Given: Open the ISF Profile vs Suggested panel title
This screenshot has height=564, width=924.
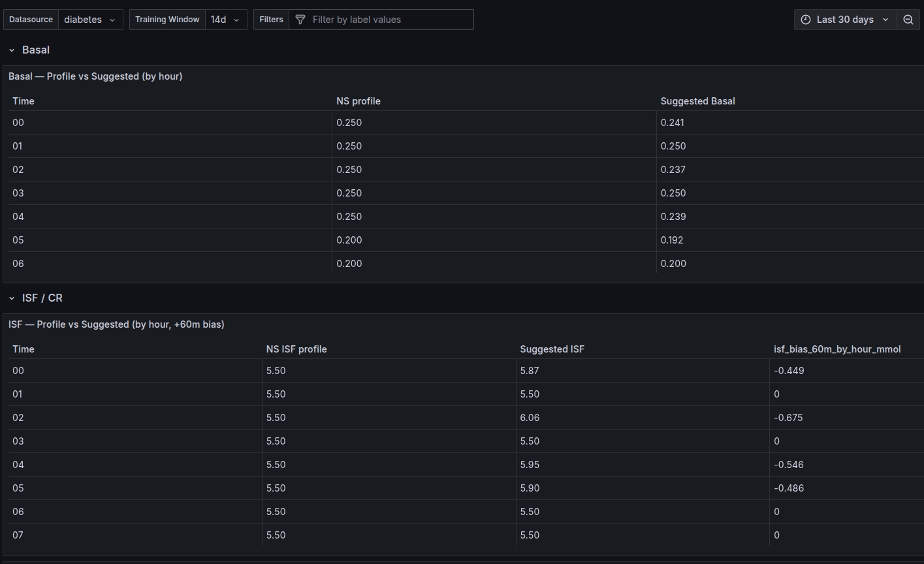Looking at the screenshot, I should (x=116, y=324).
